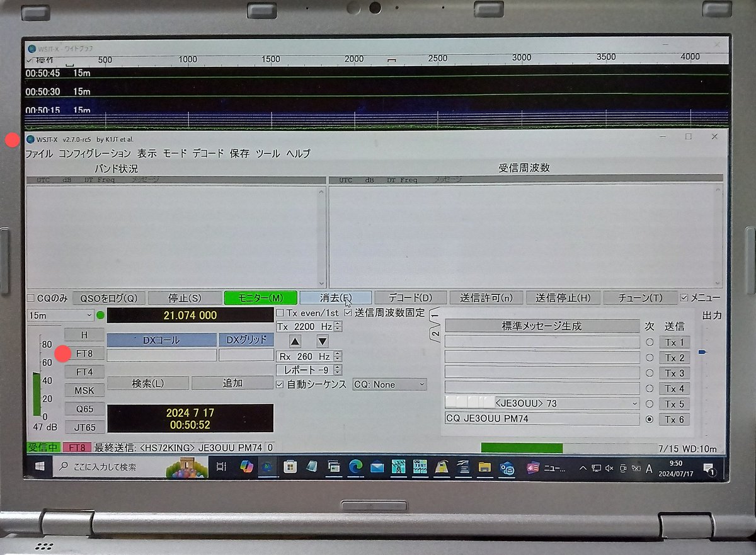Click the QSOをログ(Q) button
This screenshot has width=756, height=555.
click(x=110, y=298)
